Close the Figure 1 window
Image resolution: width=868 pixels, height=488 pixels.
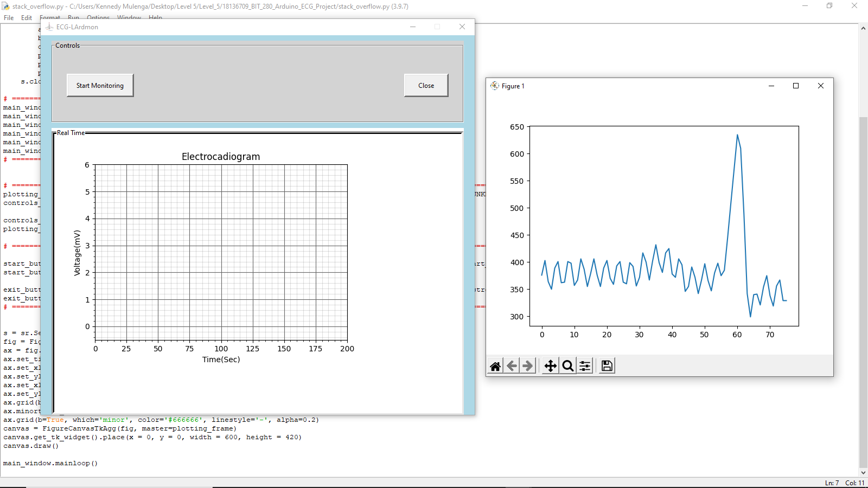coord(821,86)
